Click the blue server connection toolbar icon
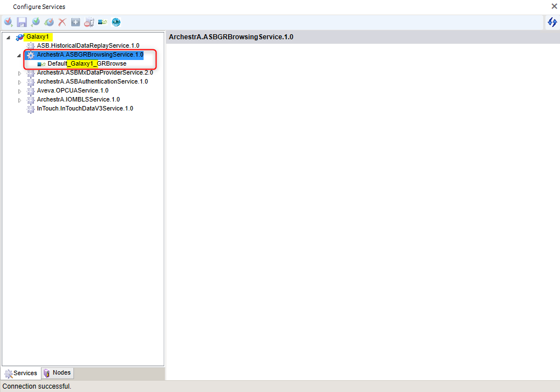 103,22
